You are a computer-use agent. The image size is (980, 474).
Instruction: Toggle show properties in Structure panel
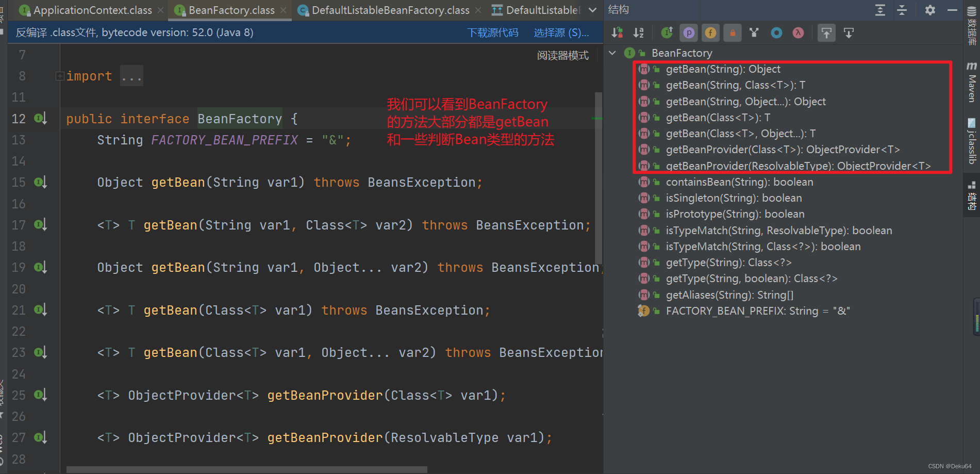click(689, 32)
